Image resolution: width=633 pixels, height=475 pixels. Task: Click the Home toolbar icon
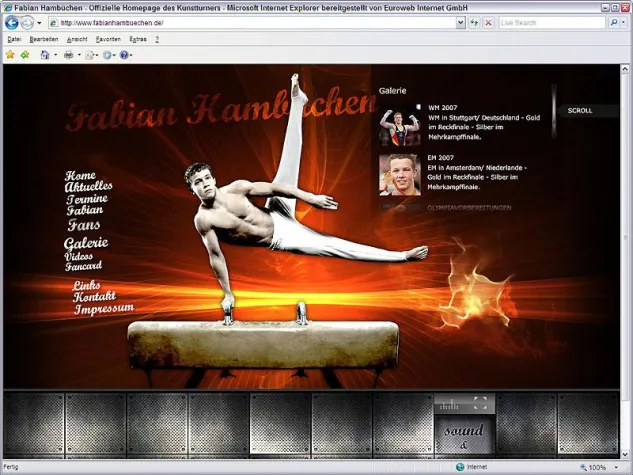tap(44, 55)
